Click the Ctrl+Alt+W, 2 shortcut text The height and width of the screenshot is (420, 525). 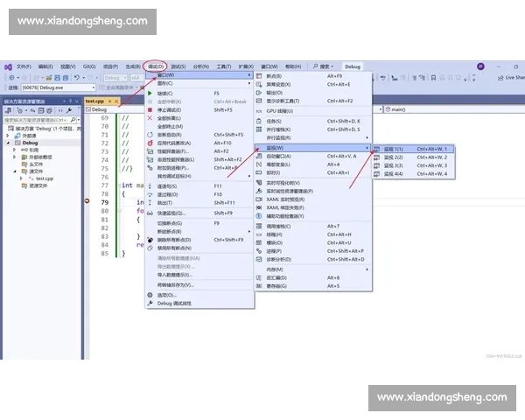point(432,157)
